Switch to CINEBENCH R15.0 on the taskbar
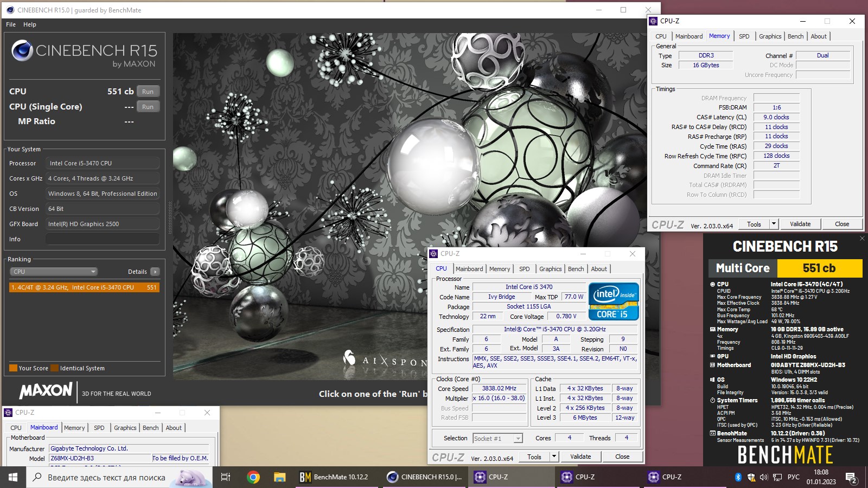Screen dimensions: 868x488 click(x=425, y=477)
